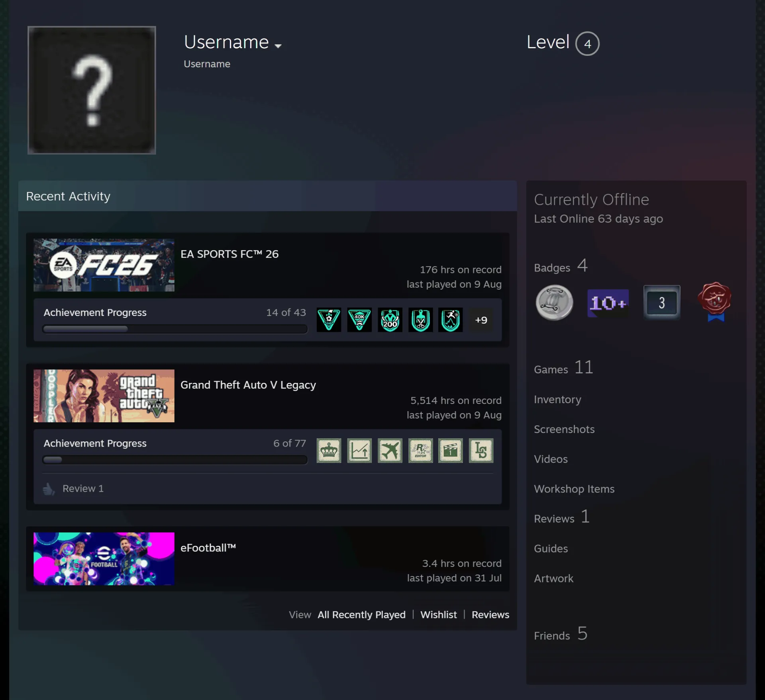The width and height of the screenshot is (765, 700).
Task: Open the Guides link
Action: pos(551,549)
